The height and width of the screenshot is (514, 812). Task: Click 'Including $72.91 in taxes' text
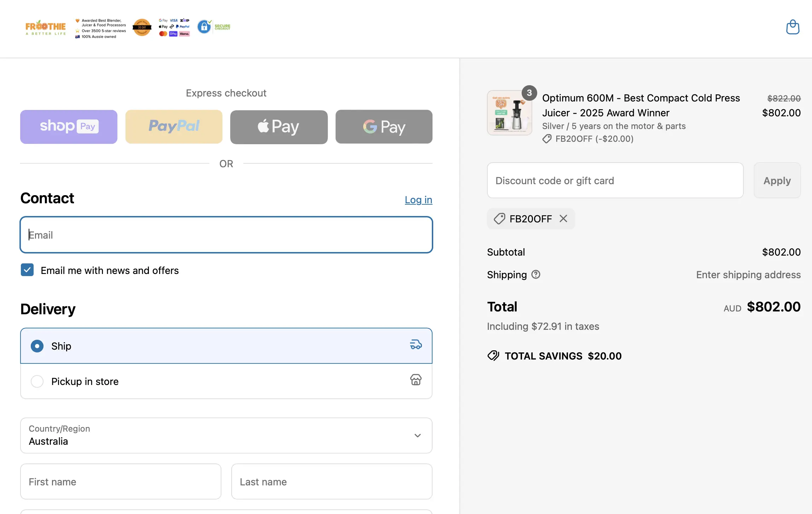[543, 326]
